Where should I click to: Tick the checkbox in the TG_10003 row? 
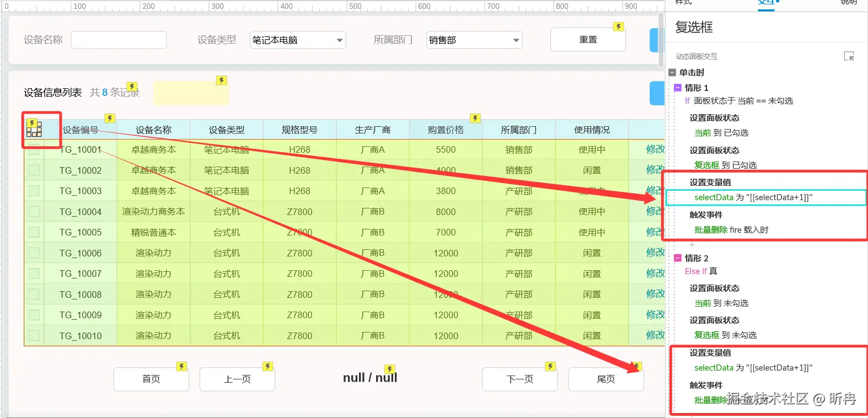(34, 191)
